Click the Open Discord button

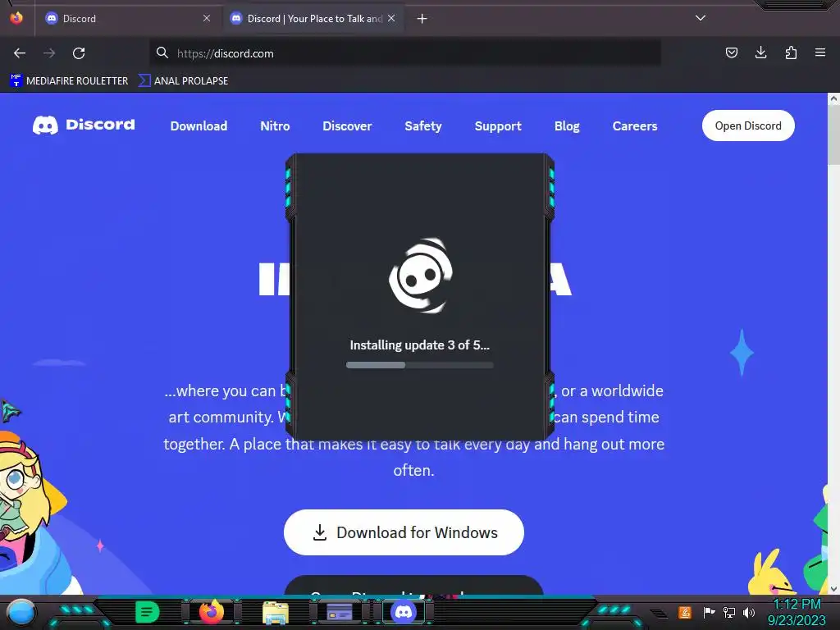pos(748,126)
